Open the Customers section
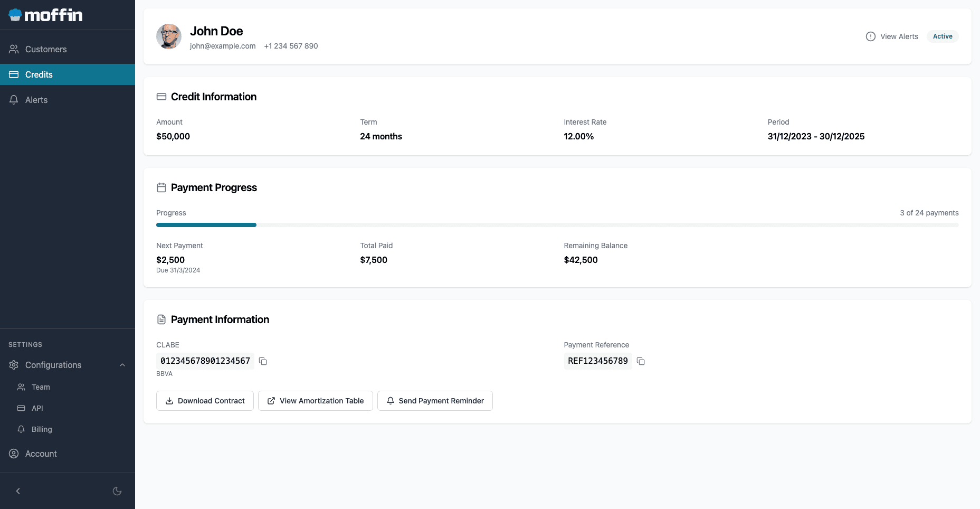 coord(46,49)
